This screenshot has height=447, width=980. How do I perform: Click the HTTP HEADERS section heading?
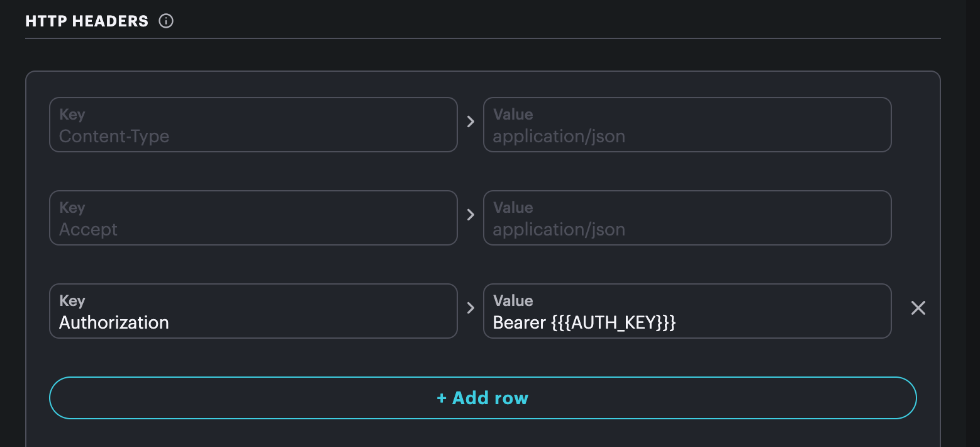click(x=87, y=21)
